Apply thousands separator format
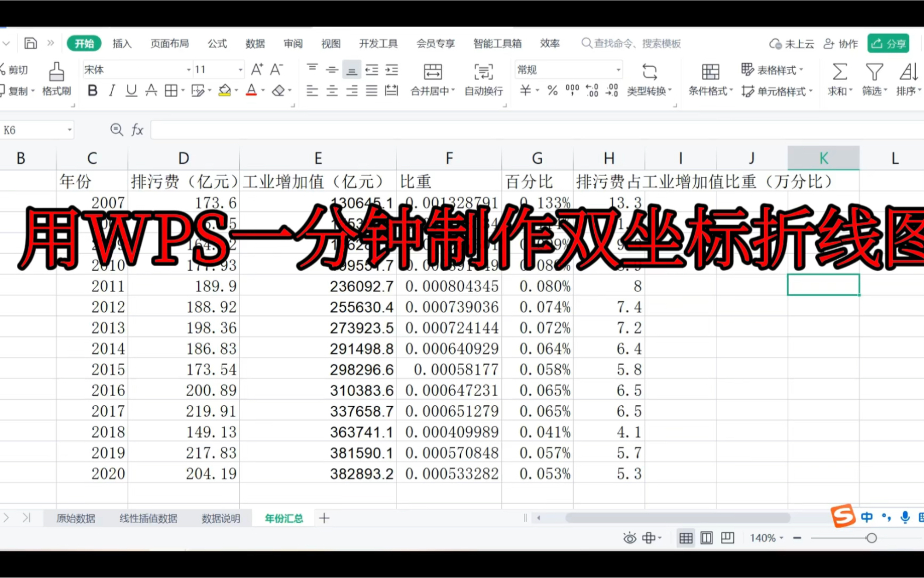The height and width of the screenshot is (578, 924). (573, 91)
